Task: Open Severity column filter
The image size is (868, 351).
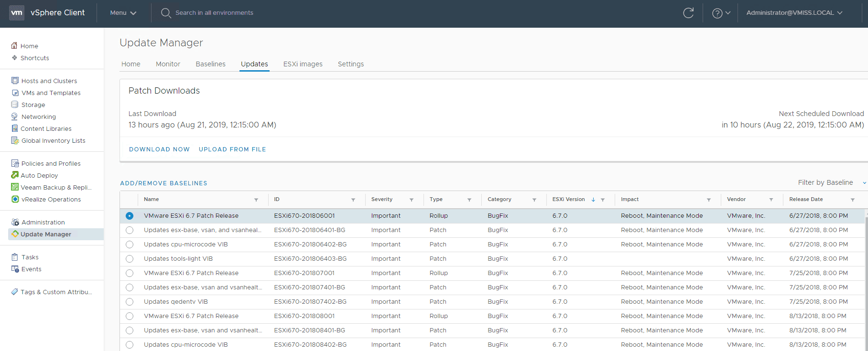Action: 412,200
